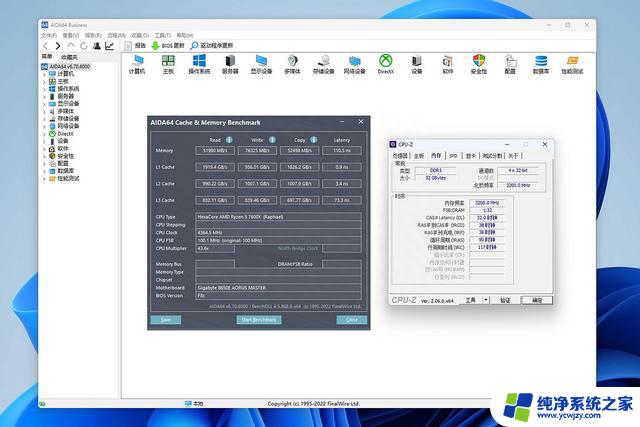Expand the DirectX tree node
The width and height of the screenshot is (640, 427).
(x=44, y=133)
